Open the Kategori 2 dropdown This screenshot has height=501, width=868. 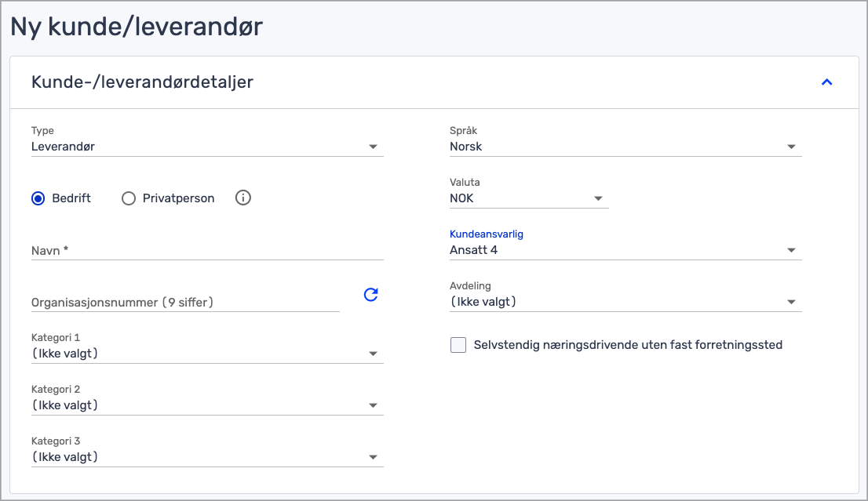[207, 405]
